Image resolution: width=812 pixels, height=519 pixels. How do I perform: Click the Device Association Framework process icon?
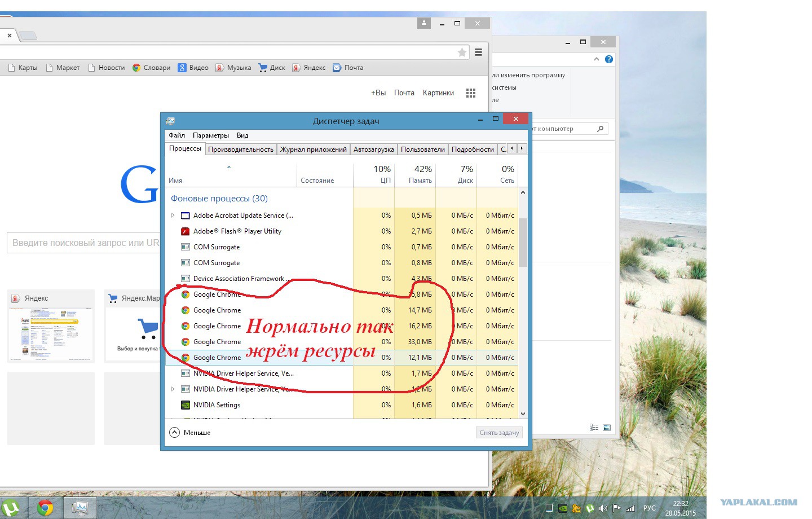point(185,279)
